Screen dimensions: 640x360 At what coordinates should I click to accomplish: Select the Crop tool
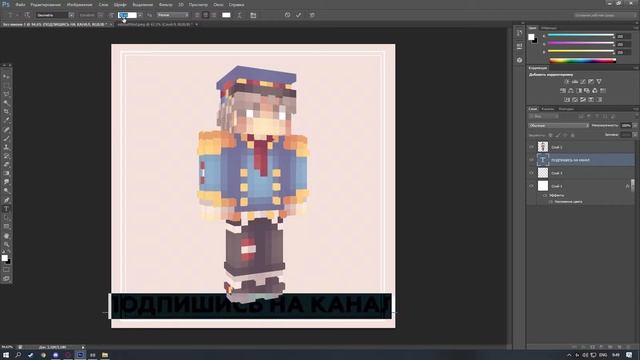(6, 111)
